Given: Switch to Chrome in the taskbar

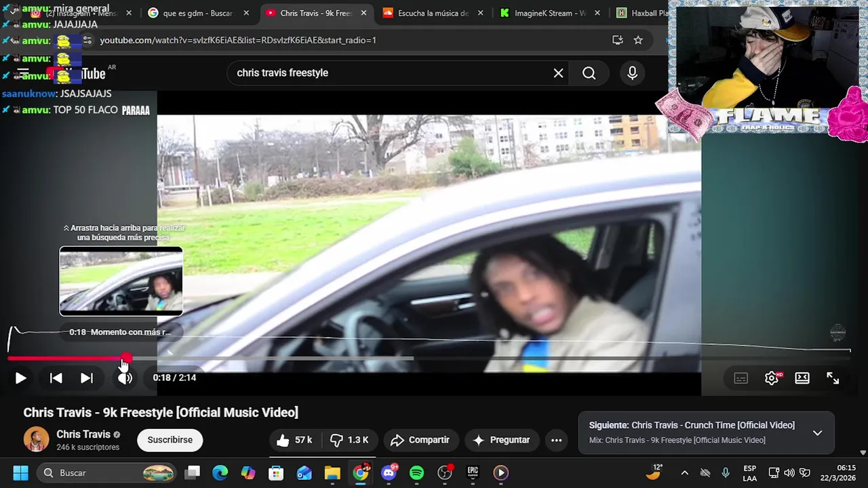Looking at the screenshot, I should click(x=361, y=473).
